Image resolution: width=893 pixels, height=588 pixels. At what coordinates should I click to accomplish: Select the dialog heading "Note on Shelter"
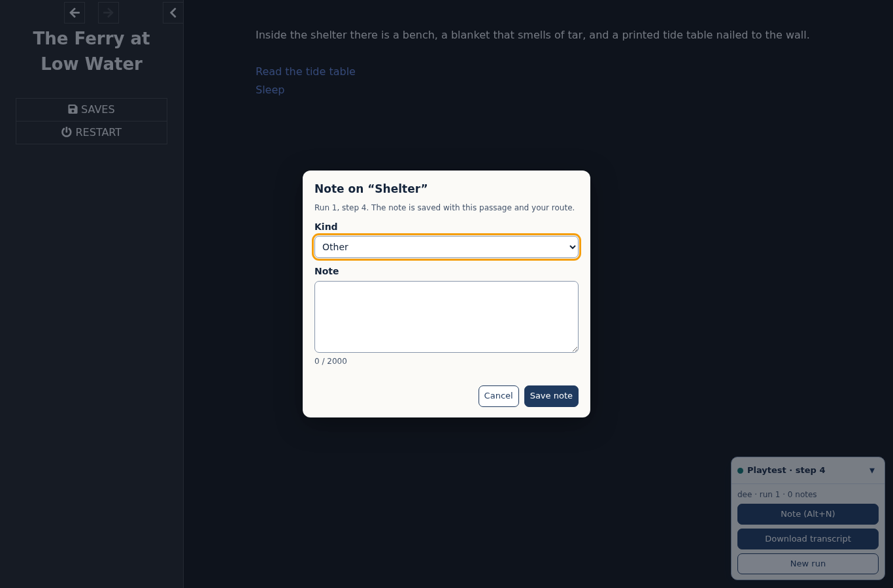point(371,189)
